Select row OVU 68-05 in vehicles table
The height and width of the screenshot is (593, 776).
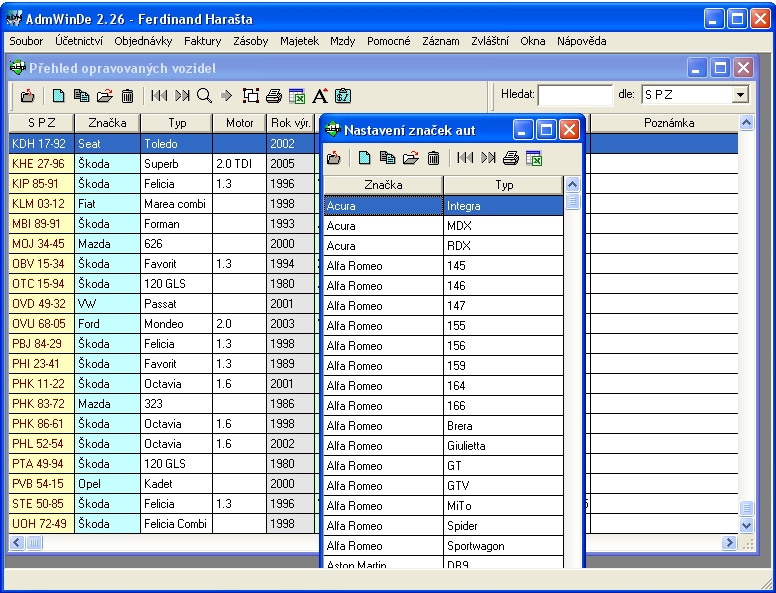(x=374, y=324)
